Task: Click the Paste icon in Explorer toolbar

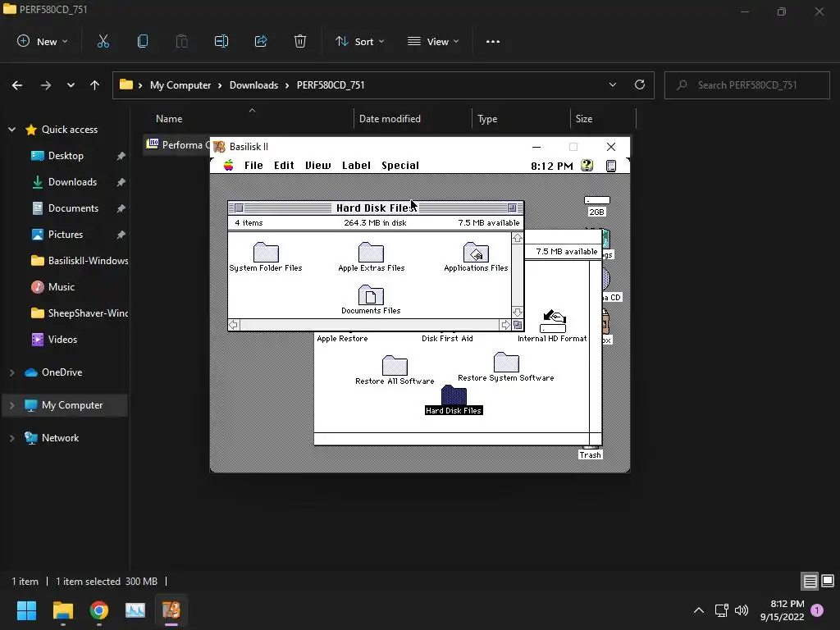Action: click(182, 41)
